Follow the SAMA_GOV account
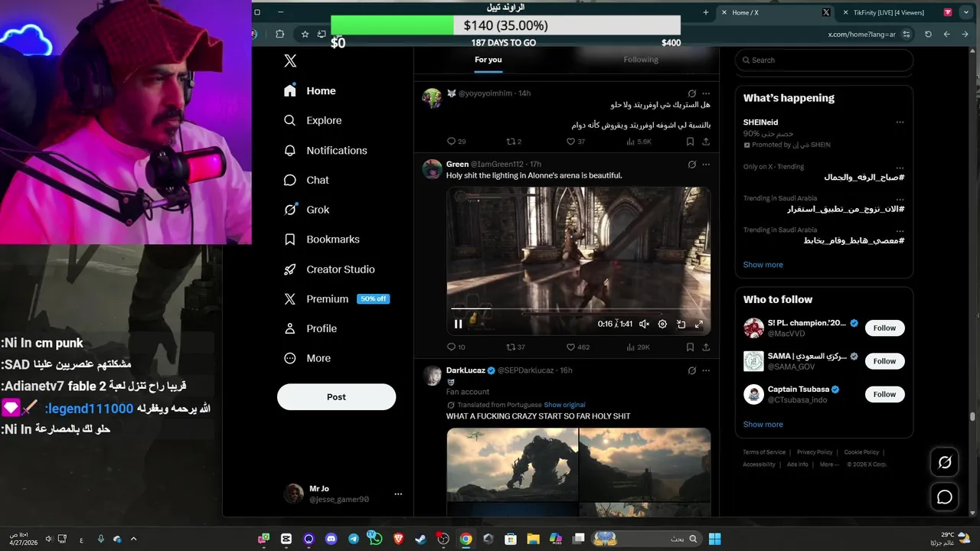This screenshot has height=551, width=980. point(884,361)
